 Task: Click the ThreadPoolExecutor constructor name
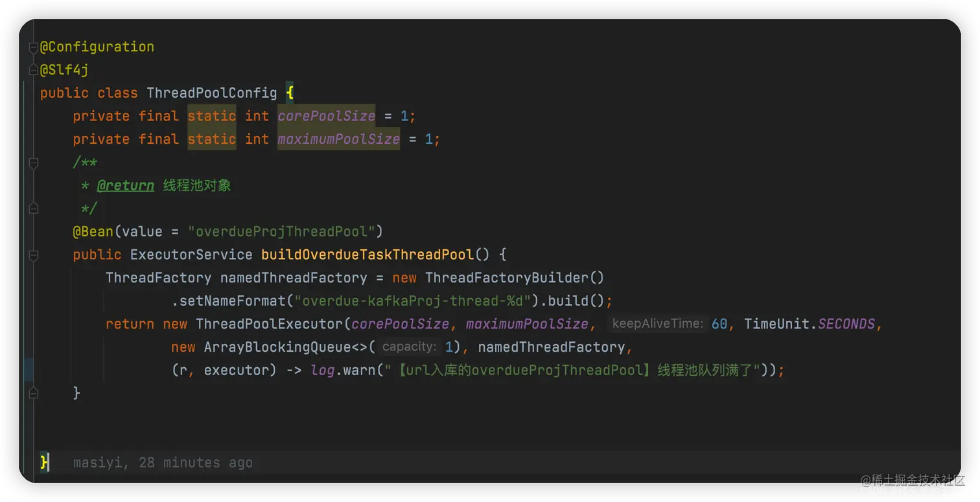click(x=269, y=324)
